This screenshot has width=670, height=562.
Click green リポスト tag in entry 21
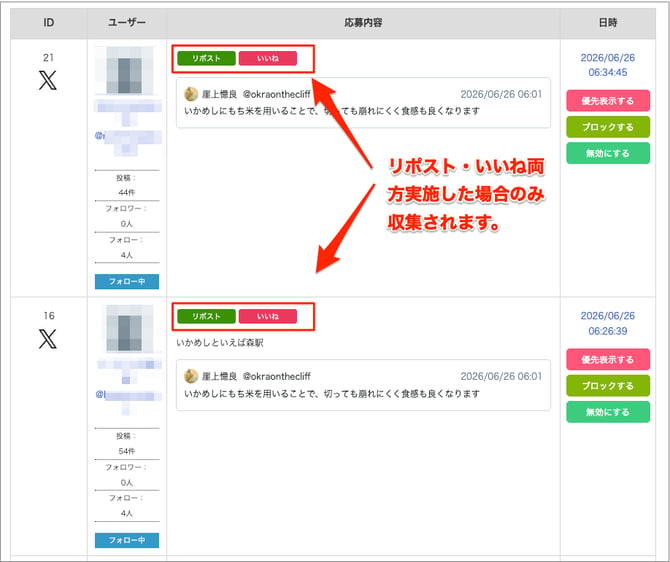point(206,58)
